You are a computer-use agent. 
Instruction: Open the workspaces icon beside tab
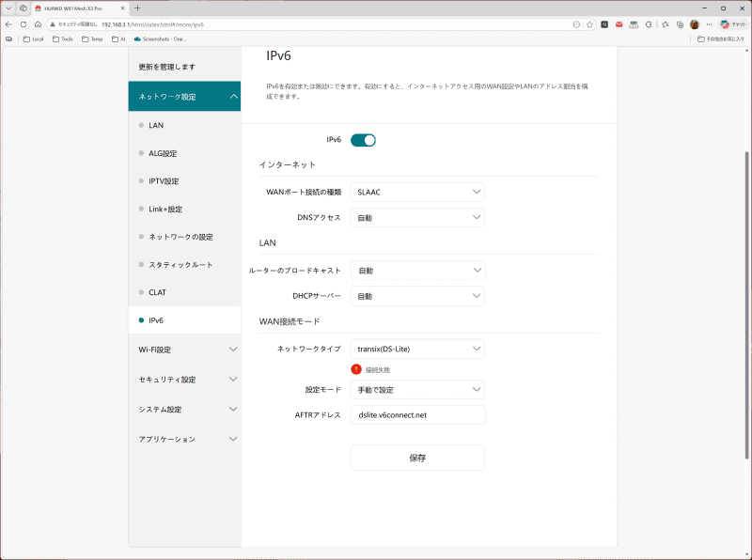(x=23, y=8)
